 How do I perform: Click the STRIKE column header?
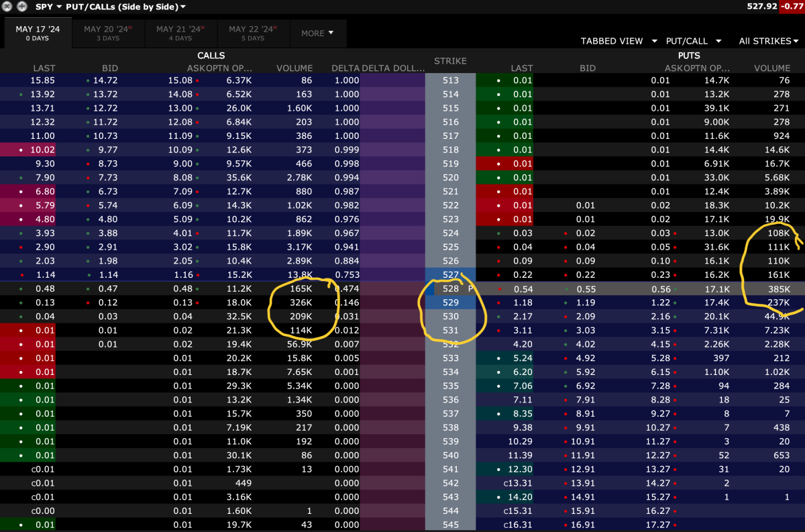(x=450, y=61)
